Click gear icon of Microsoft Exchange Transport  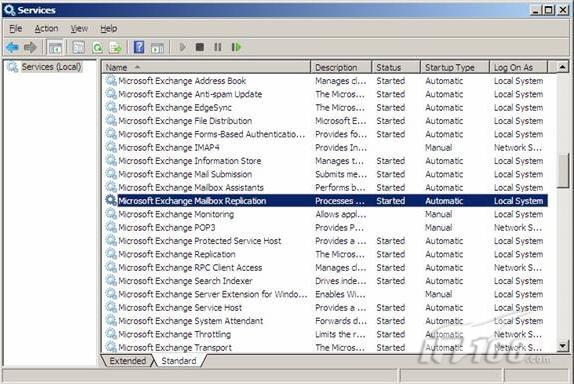[x=111, y=347]
